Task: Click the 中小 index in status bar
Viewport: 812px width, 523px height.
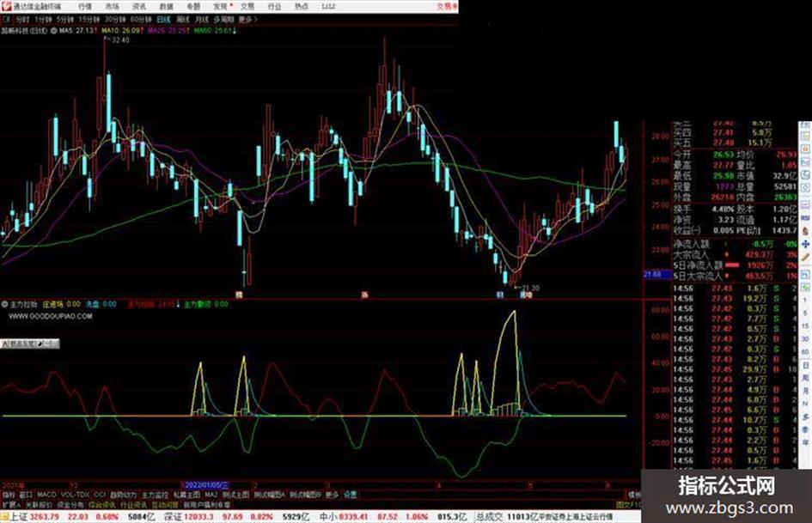Action: click(327, 517)
